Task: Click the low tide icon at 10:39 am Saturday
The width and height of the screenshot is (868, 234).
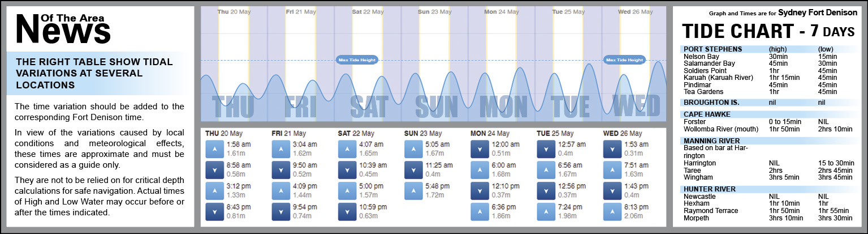Action: [347, 169]
